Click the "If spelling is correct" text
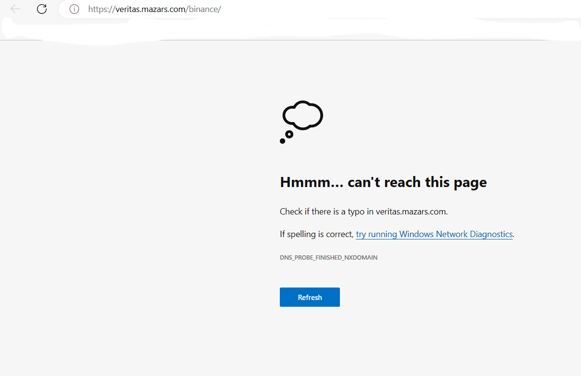588x376 pixels. [x=316, y=234]
